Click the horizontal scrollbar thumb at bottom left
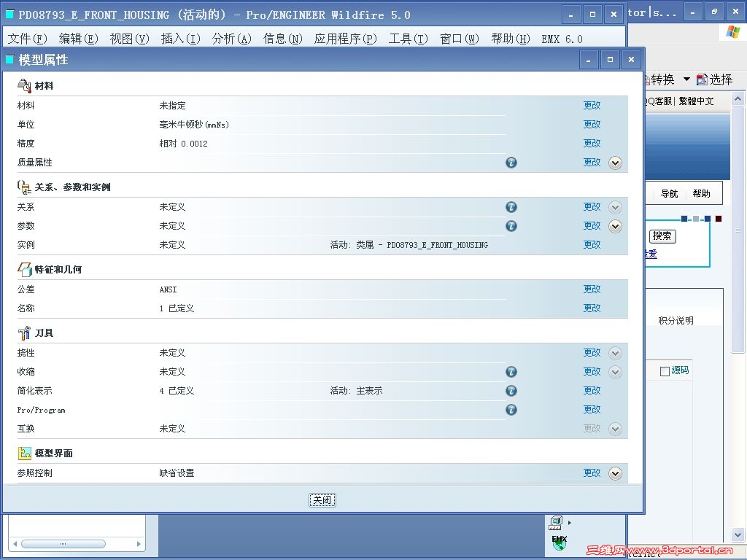The height and width of the screenshot is (560, 747). 63,544
